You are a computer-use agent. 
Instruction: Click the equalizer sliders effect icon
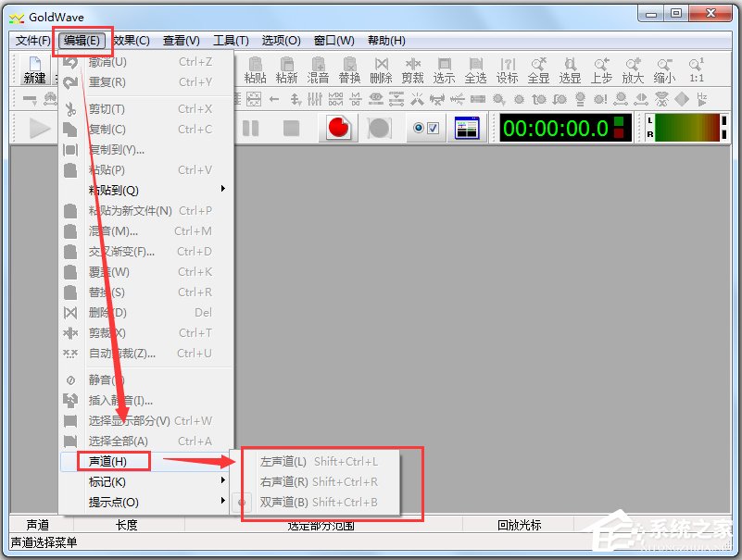(x=315, y=99)
